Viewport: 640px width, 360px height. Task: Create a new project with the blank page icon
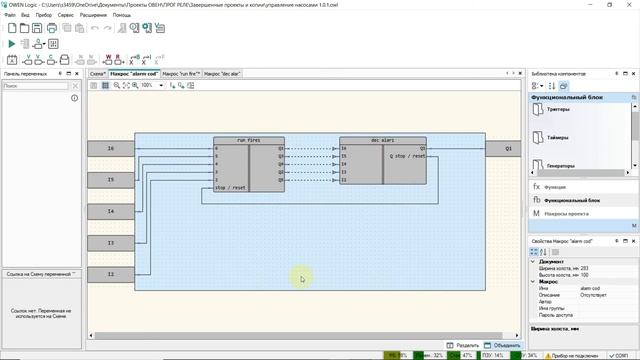pos(12,28)
